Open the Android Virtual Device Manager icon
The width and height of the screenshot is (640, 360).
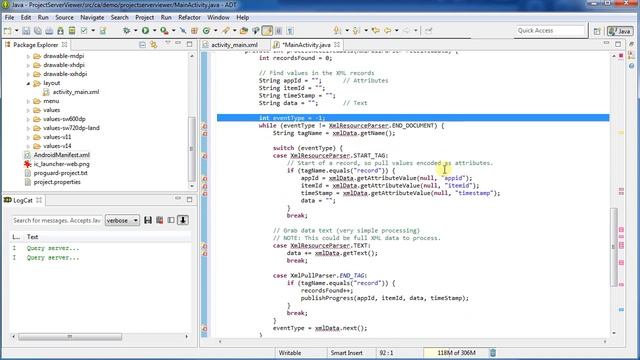click(x=72, y=31)
